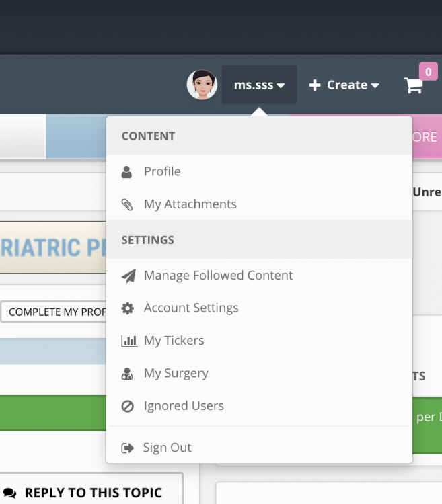Click the user avatar picture
This screenshot has height=504, width=442.
coord(202,85)
